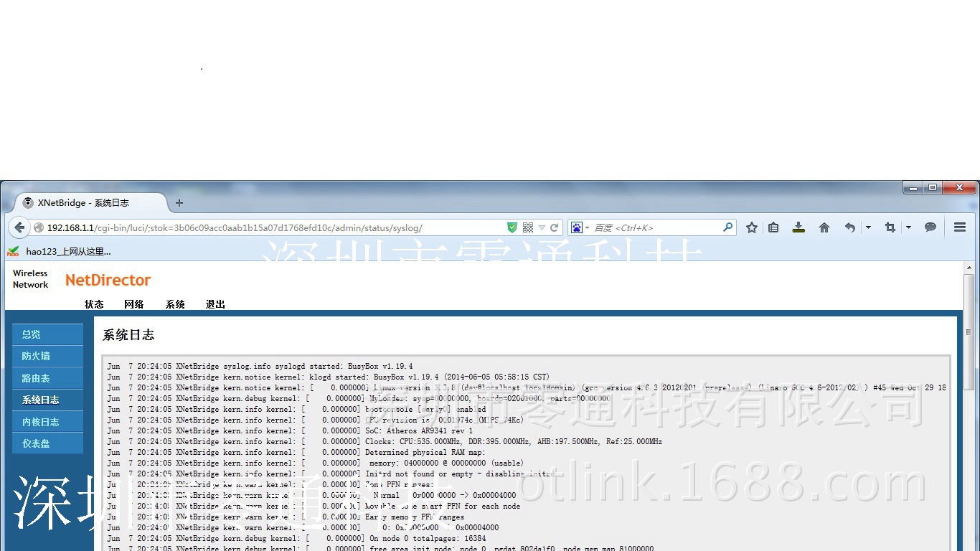Click the log line 'SoC: Atheros AR9341 rev 1'

419,430
